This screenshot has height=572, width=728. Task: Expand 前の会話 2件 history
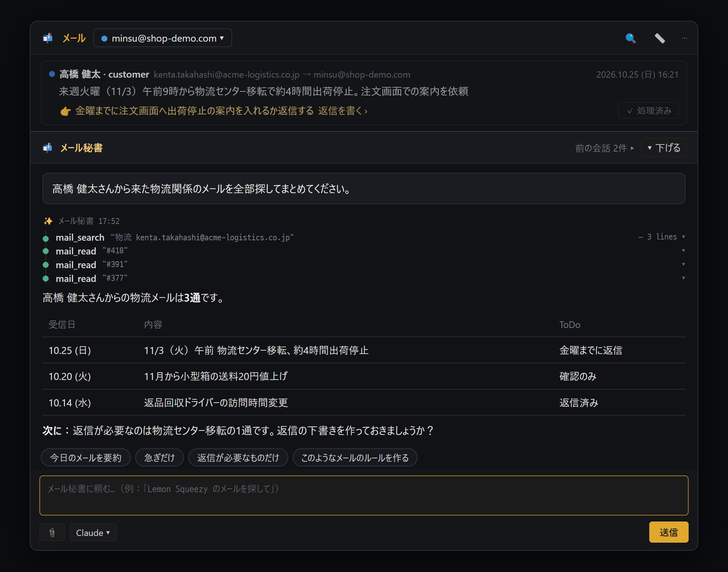(605, 148)
